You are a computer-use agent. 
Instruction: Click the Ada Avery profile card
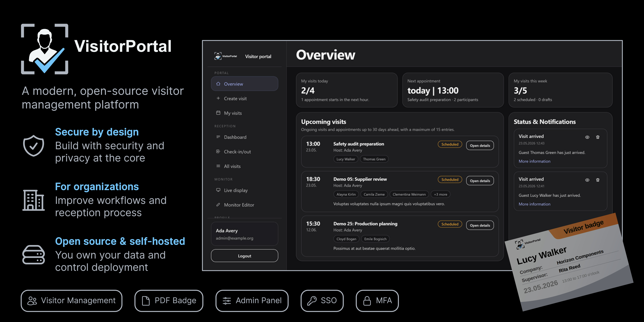coord(244,234)
